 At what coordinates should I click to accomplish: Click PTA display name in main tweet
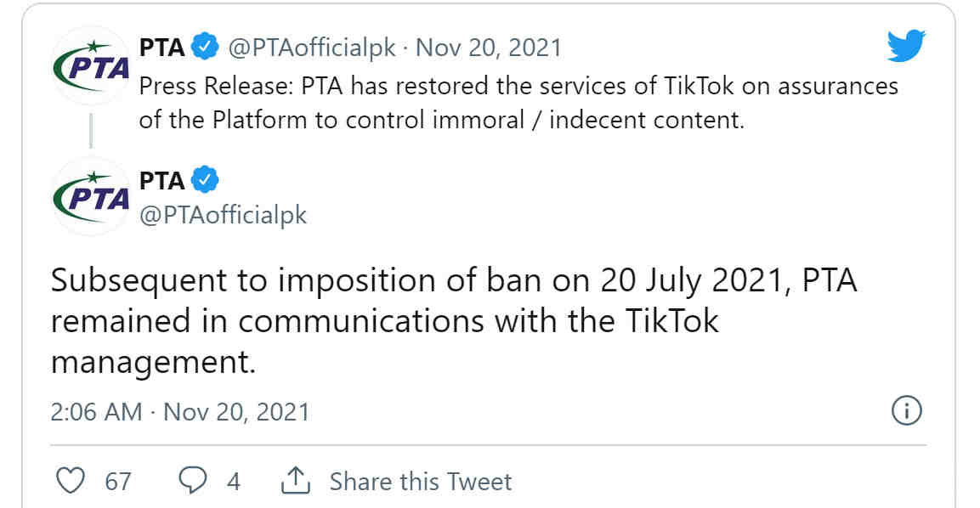click(161, 181)
